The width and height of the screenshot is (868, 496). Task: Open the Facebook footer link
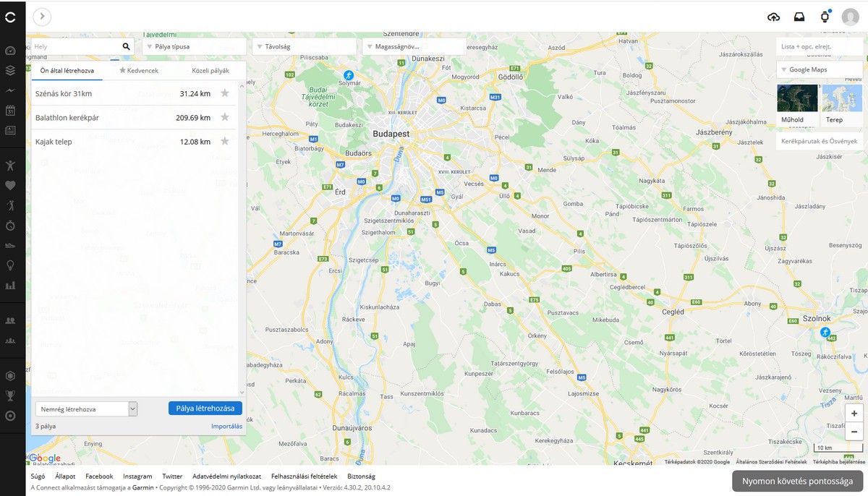tap(99, 476)
